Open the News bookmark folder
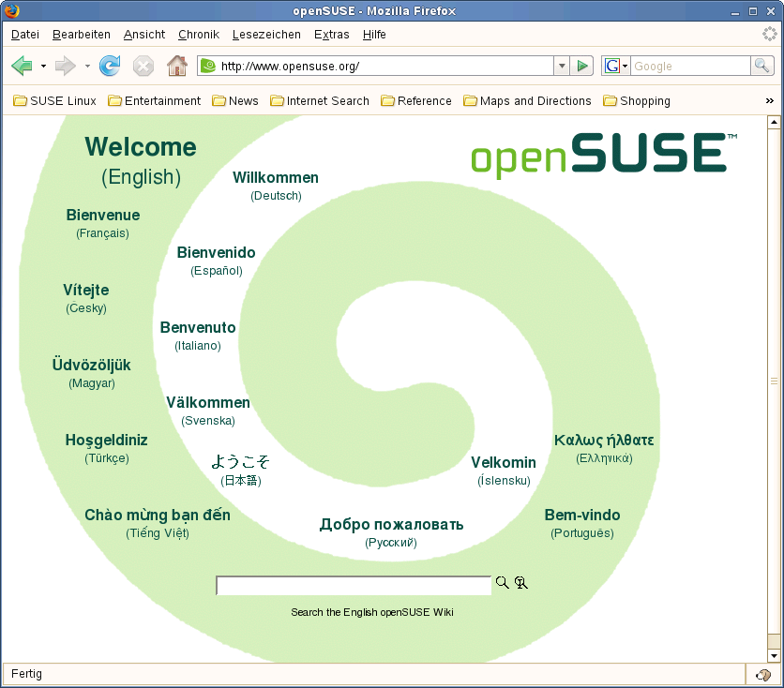784x688 pixels. point(235,101)
